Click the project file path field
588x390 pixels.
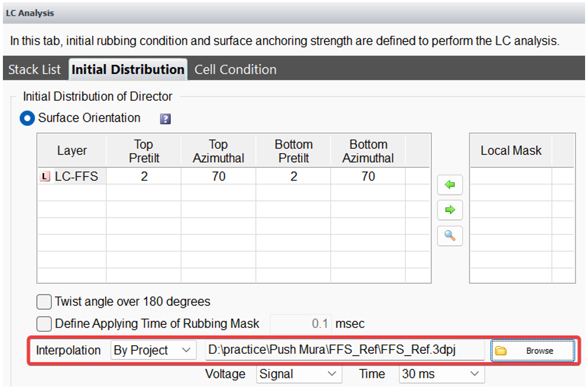coord(344,350)
